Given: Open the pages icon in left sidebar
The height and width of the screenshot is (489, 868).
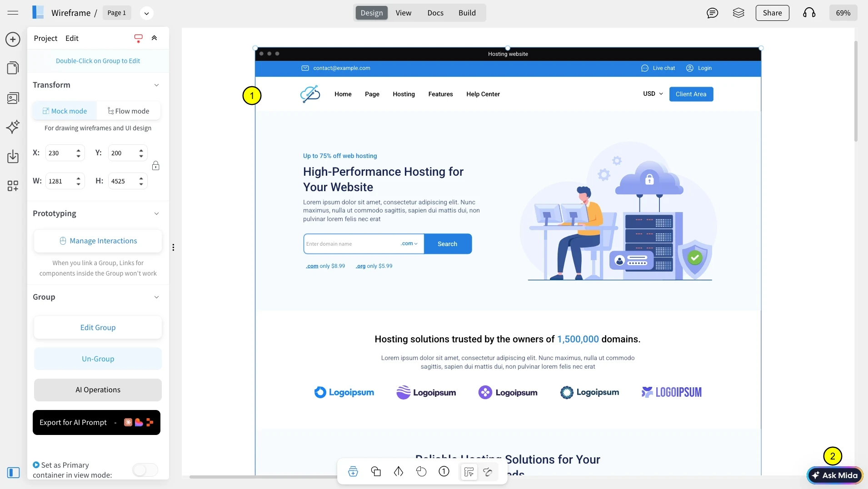Looking at the screenshot, I should [13, 68].
